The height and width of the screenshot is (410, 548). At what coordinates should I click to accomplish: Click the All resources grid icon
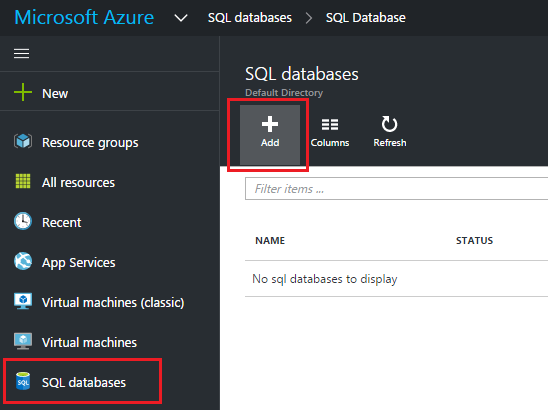pyautogui.click(x=23, y=181)
